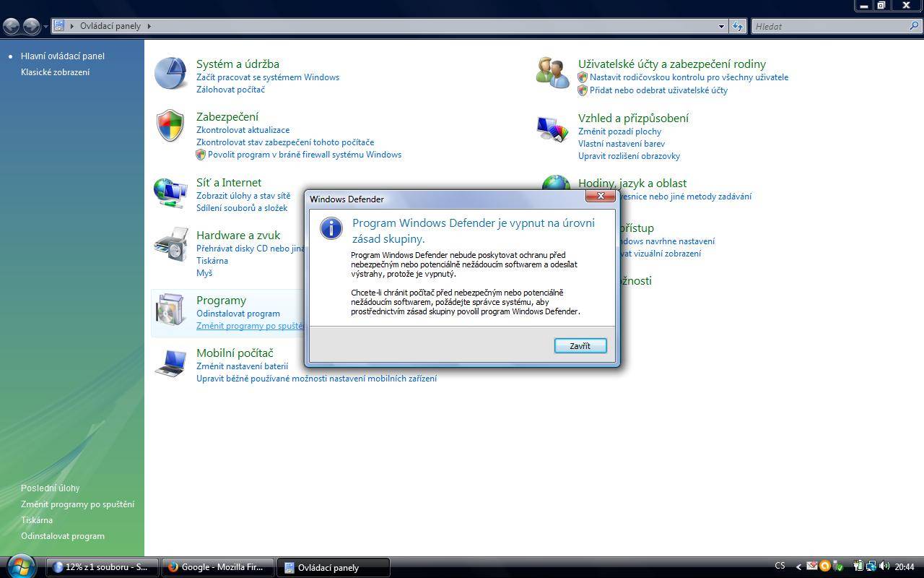Viewport: 924px width, 578px height.
Task: Open the recent pages dropdown next to Forward
Action: coord(45,26)
